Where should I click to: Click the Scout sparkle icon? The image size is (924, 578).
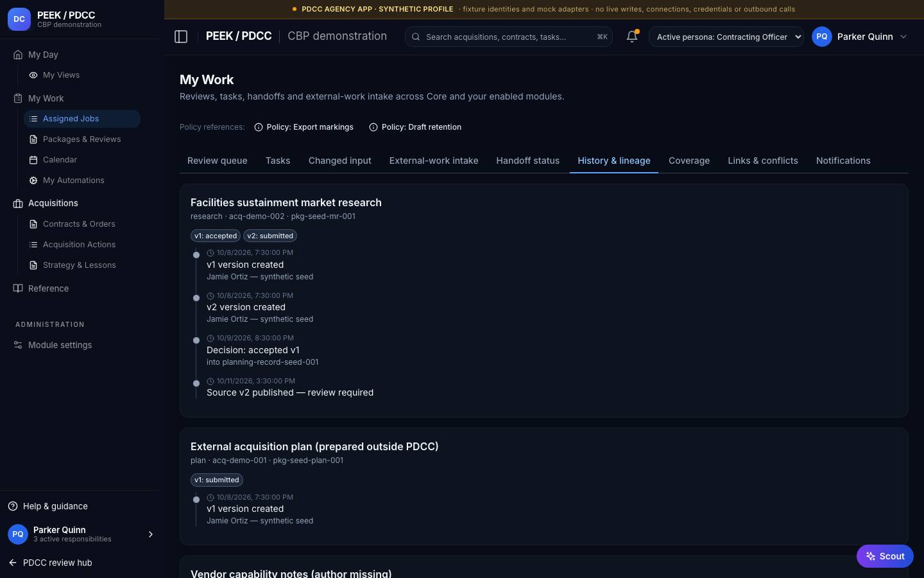[x=871, y=556]
